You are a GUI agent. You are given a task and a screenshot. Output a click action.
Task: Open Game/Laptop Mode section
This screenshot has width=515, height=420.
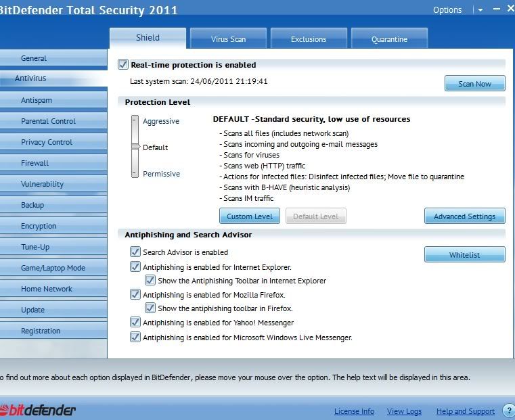53,268
